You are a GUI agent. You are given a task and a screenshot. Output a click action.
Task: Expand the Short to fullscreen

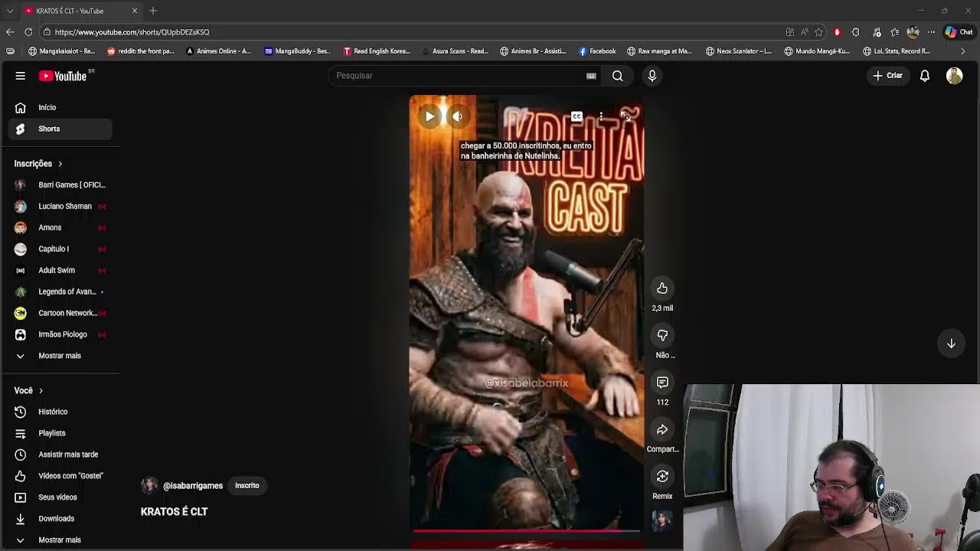626,116
